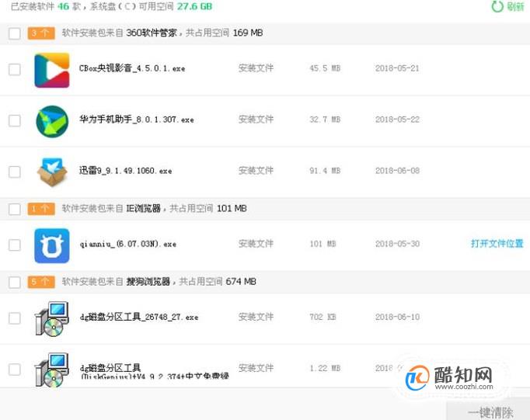Click the 27.6 GB free space value
The height and width of the screenshot is (420, 530).
tap(194, 6)
